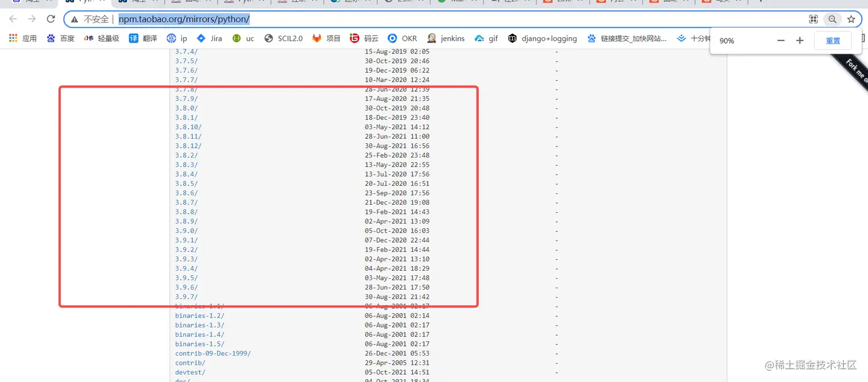
Task: Open the 项目 GitLab bookmark
Action: coord(327,38)
